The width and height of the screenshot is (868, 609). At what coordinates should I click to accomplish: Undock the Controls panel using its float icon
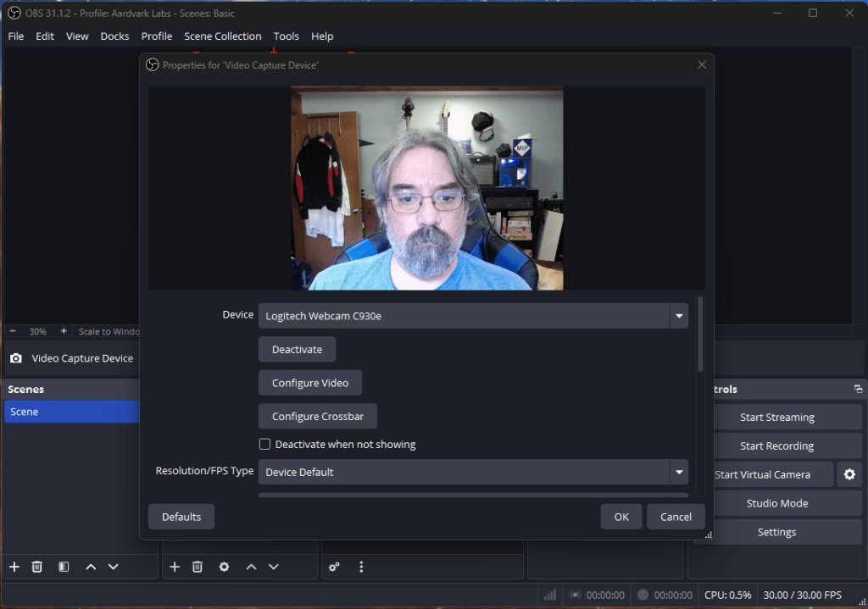[x=857, y=390]
